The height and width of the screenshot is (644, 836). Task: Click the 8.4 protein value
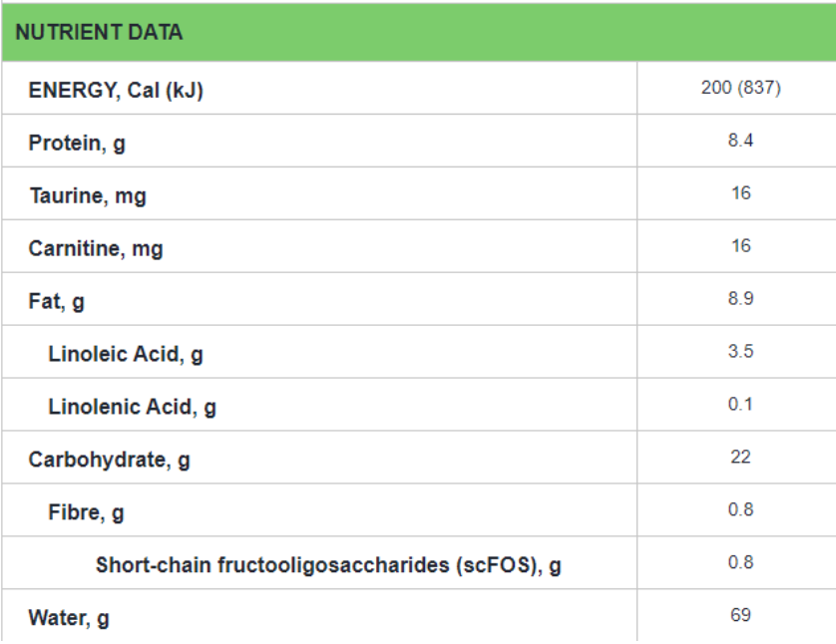point(740,141)
